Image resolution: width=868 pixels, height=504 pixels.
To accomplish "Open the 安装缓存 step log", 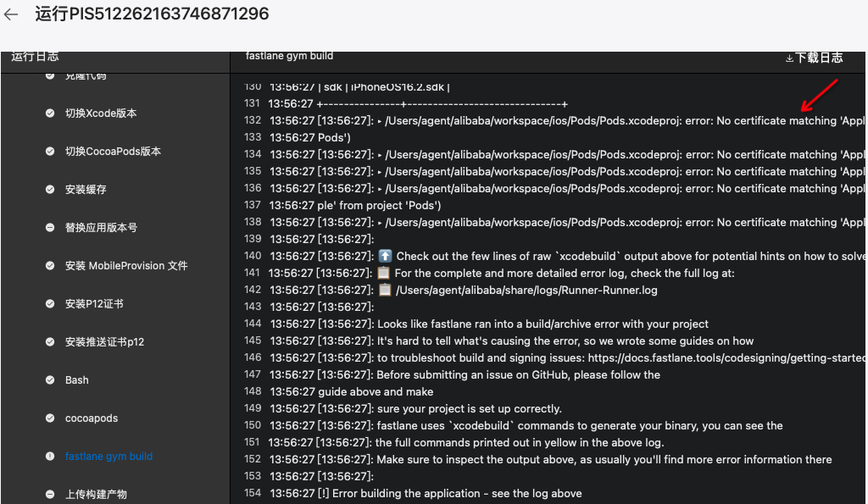I will 86,190.
